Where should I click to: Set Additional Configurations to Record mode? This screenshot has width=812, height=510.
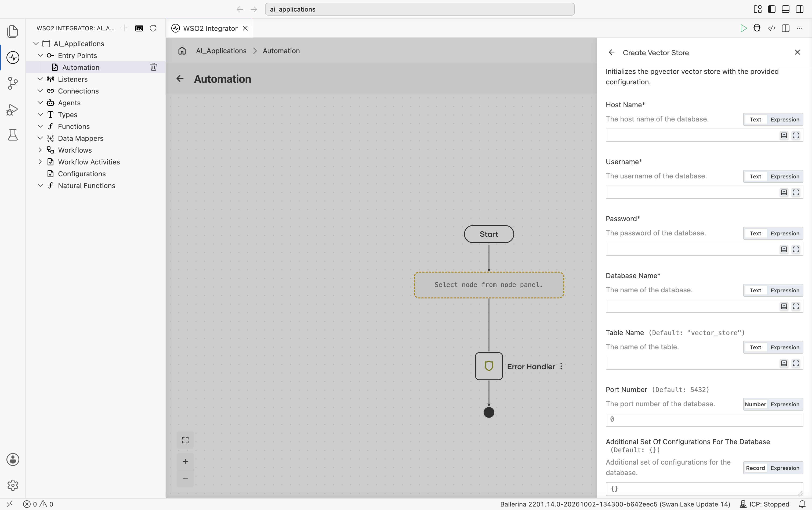755,468
